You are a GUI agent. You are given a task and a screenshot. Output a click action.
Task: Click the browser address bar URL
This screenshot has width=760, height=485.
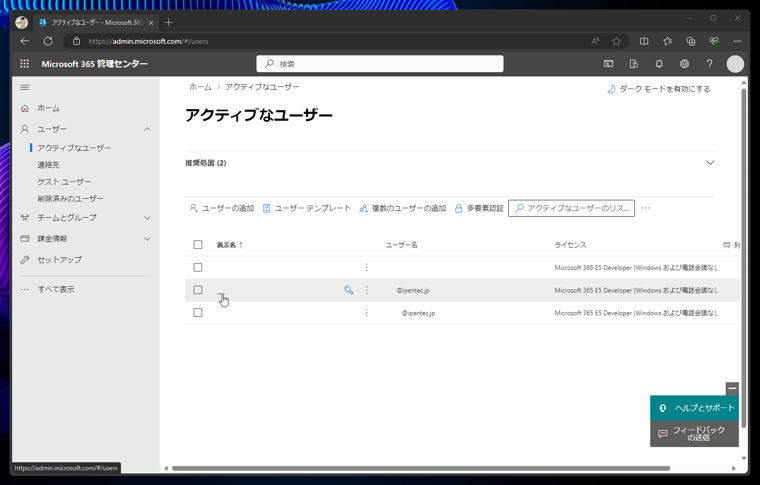(148, 41)
